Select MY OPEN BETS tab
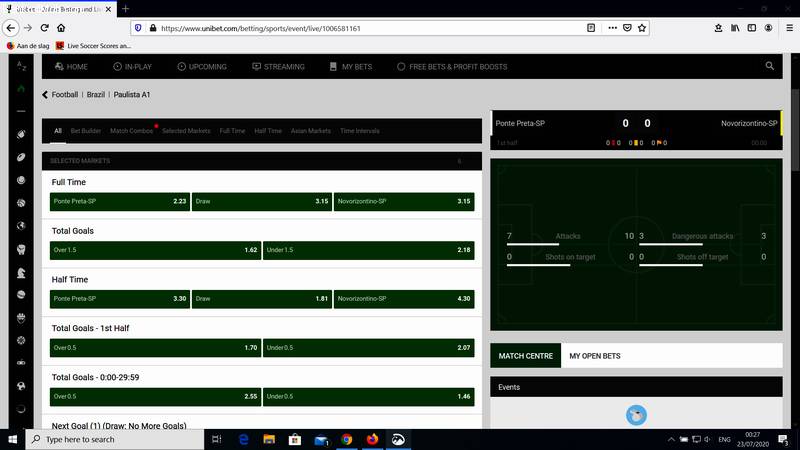 click(x=595, y=356)
